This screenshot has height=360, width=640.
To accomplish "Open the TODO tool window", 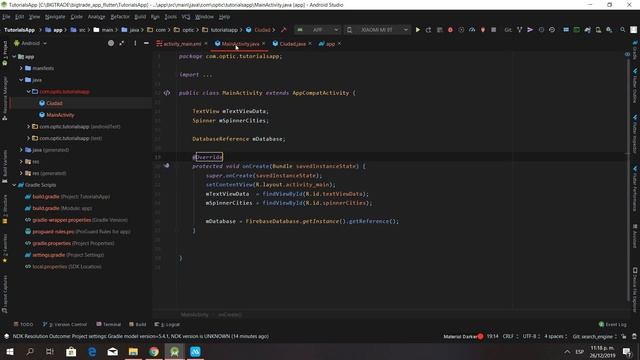I will click(x=23, y=324).
